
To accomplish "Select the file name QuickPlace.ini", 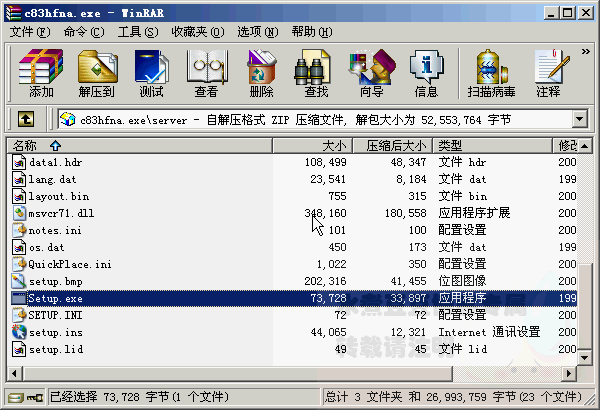I will tap(70, 264).
